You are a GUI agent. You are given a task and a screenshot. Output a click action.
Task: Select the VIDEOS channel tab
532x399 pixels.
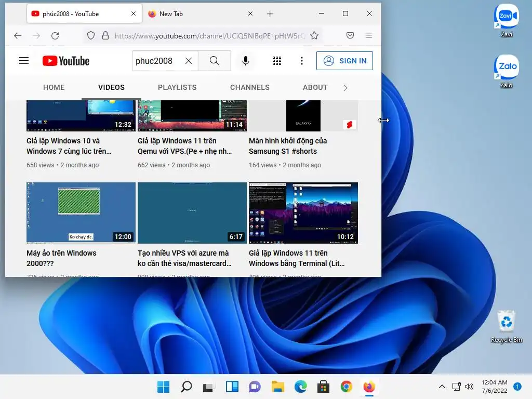(111, 87)
